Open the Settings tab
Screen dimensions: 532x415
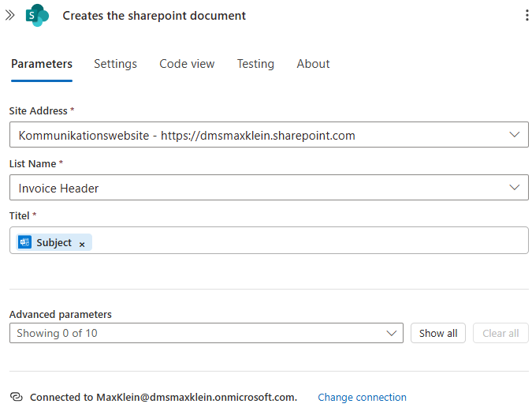[x=115, y=64]
